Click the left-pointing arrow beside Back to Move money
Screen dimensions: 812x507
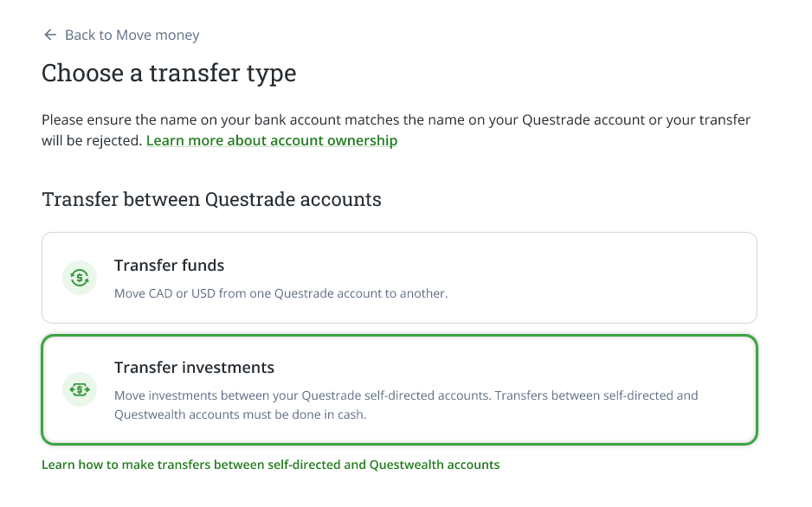[48, 35]
